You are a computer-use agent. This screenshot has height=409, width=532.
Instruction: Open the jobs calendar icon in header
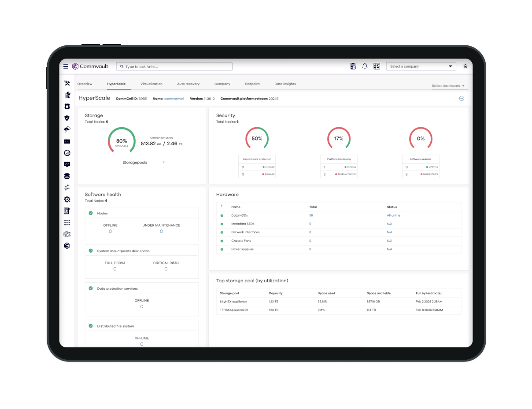[x=353, y=66]
